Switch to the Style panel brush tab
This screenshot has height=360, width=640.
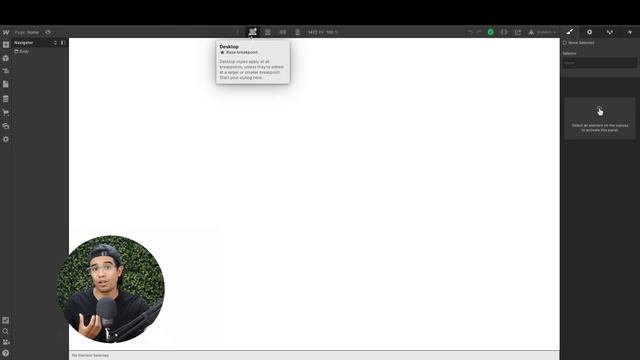pyautogui.click(x=570, y=32)
